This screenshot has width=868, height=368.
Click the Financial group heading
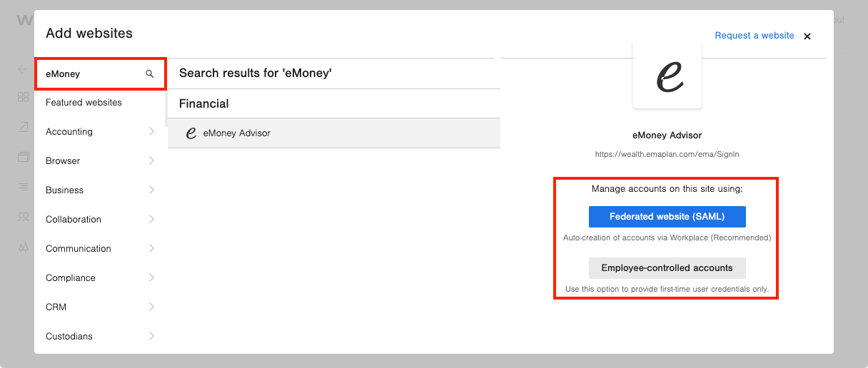click(x=204, y=104)
